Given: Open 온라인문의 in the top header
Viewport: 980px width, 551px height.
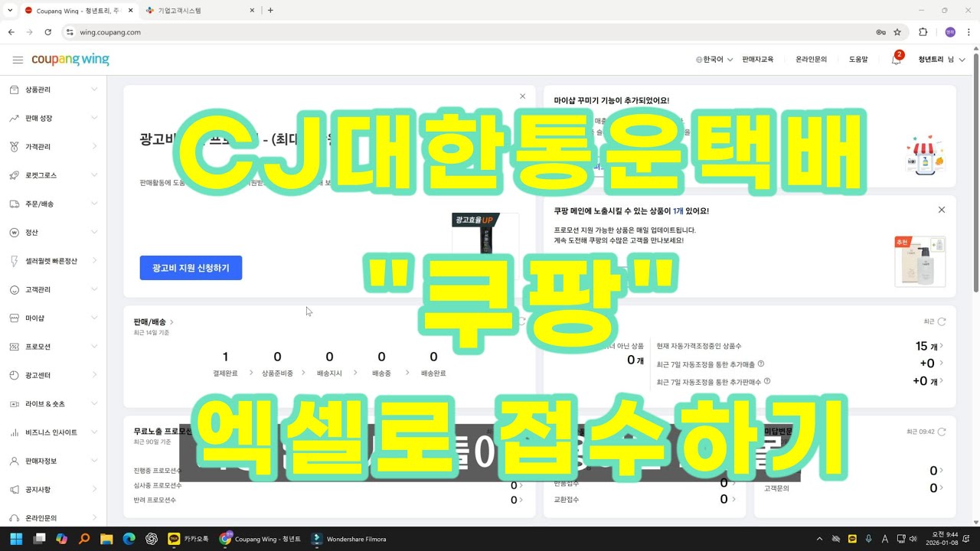Looking at the screenshot, I should pos(811,60).
